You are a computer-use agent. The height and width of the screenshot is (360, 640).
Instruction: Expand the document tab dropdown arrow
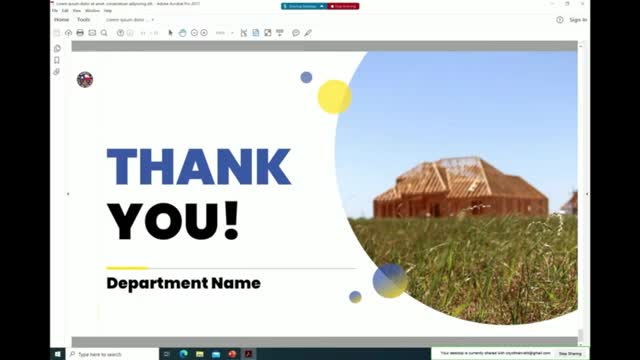153,20
